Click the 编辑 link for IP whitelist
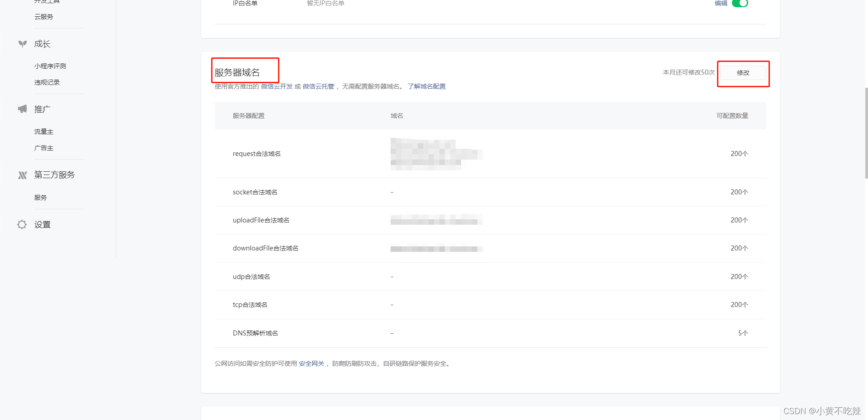 pyautogui.click(x=721, y=3)
